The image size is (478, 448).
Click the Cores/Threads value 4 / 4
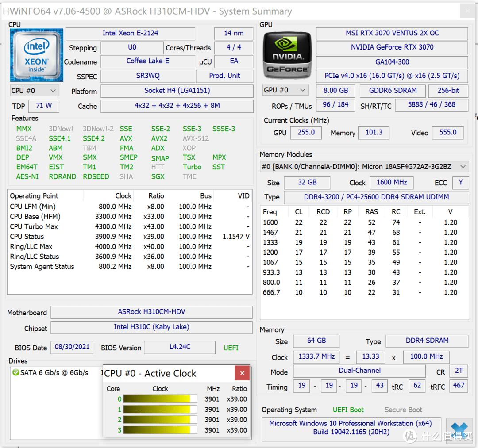point(234,47)
